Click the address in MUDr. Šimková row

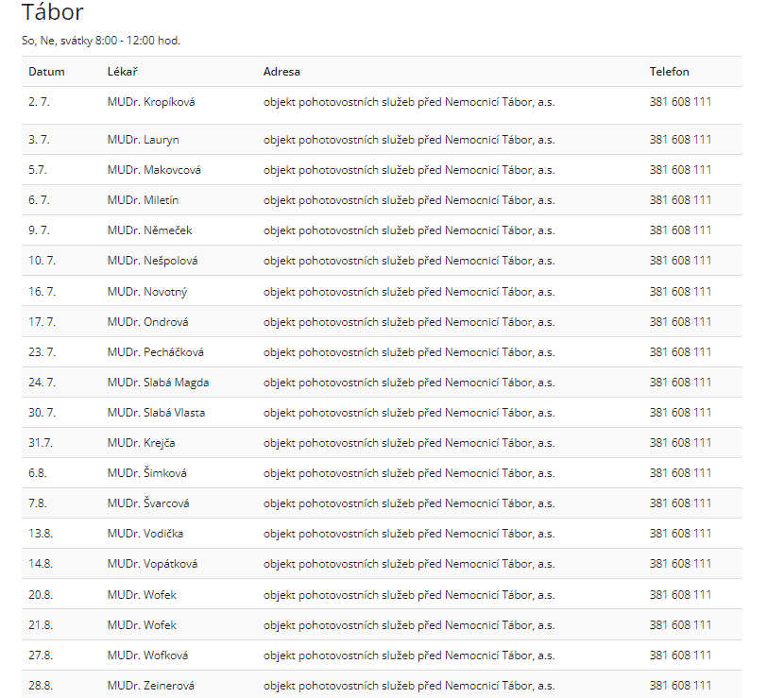tap(408, 473)
